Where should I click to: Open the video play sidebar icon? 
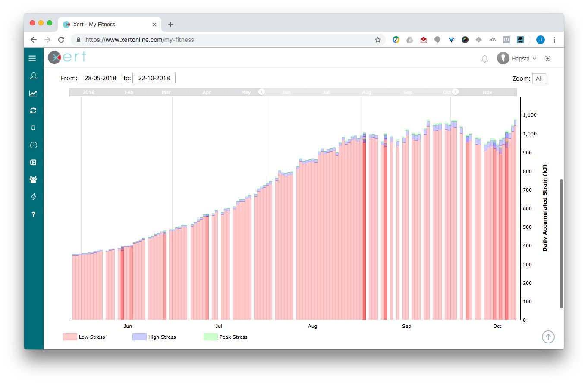pos(33,162)
